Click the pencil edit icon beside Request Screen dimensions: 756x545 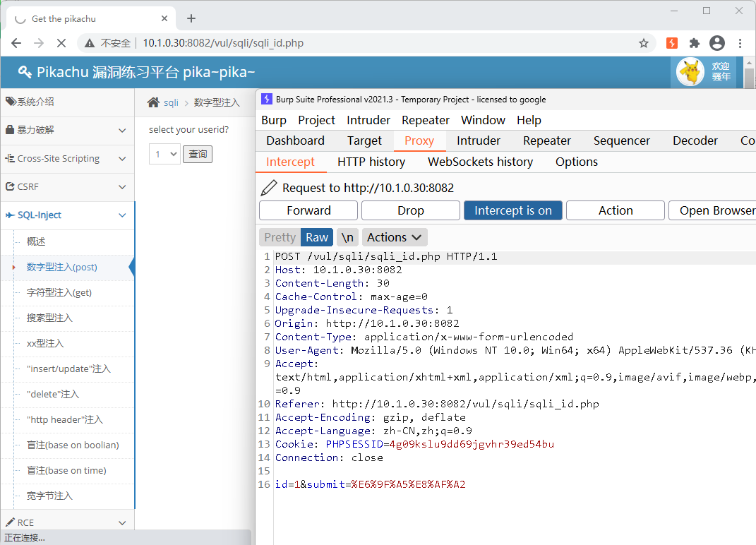coord(269,188)
